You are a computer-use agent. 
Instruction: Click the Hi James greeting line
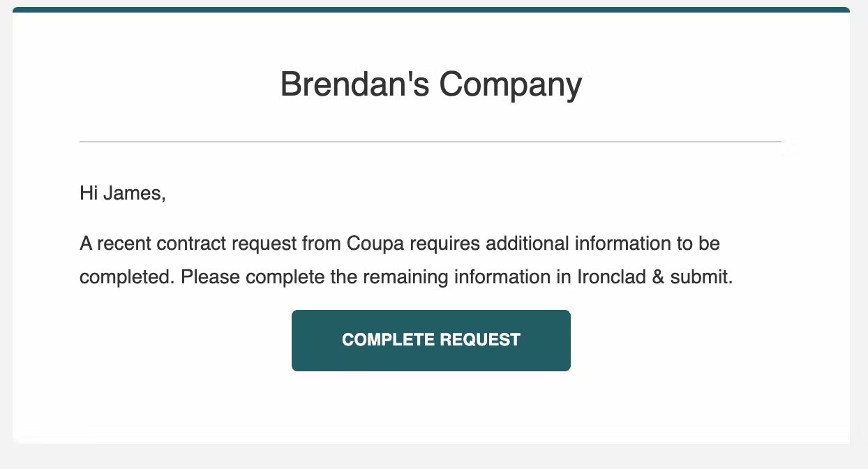coord(123,193)
